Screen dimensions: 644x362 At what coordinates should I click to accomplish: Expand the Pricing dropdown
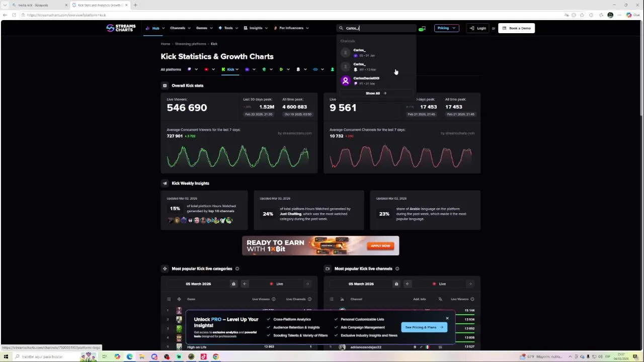pos(446,28)
